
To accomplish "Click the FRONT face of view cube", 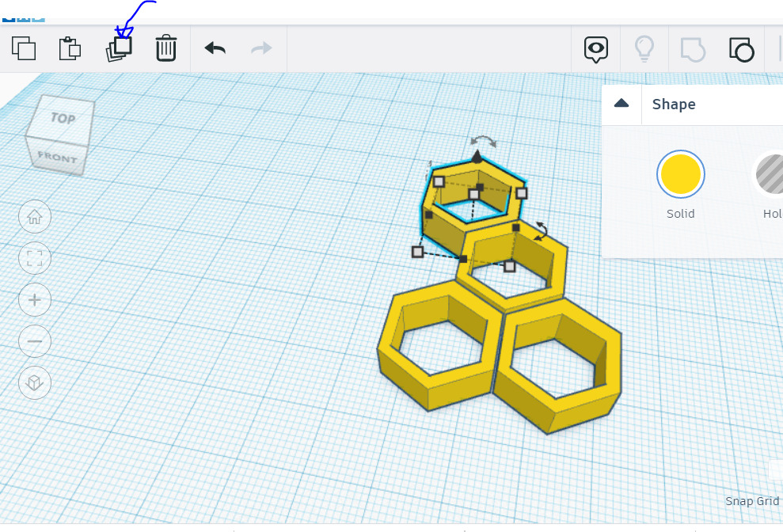I will (57, 158).
